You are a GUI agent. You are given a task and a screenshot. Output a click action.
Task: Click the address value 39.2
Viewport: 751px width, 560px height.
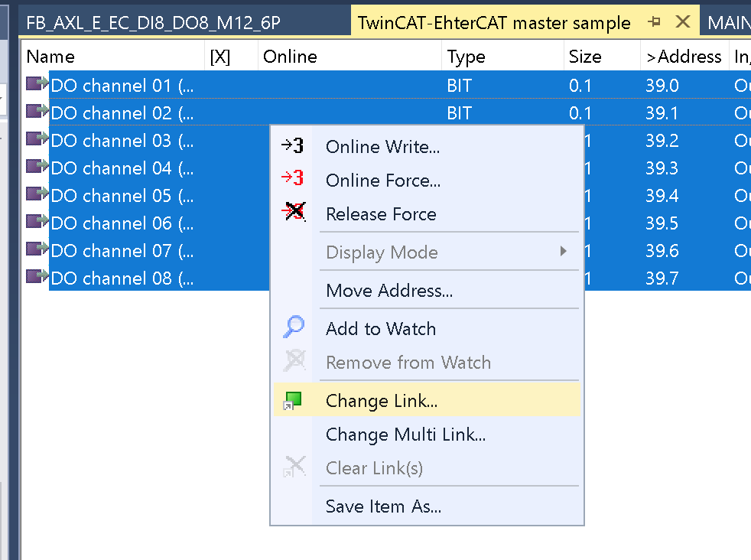coord(662,141)
